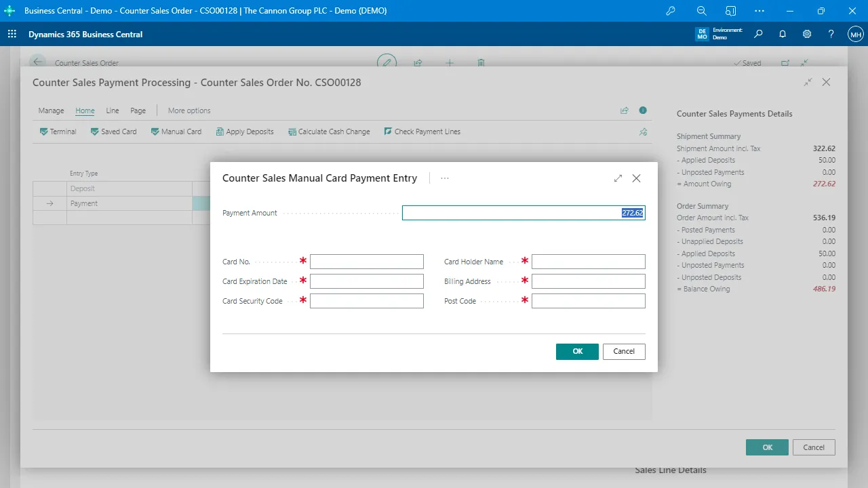Click the Apply Deposits action
This screenshot has width=868, height=488.
[x=245, y=131]
